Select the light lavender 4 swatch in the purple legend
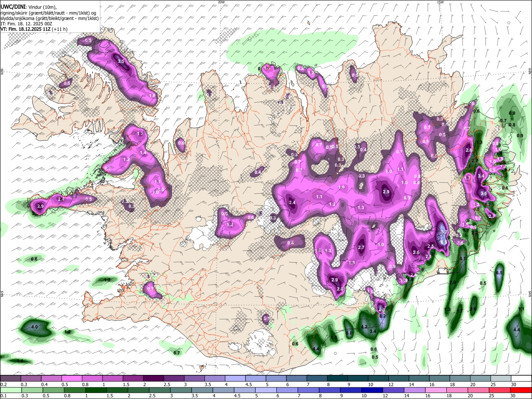The height and width of the screenshot is (399, 532). (235, 379)
